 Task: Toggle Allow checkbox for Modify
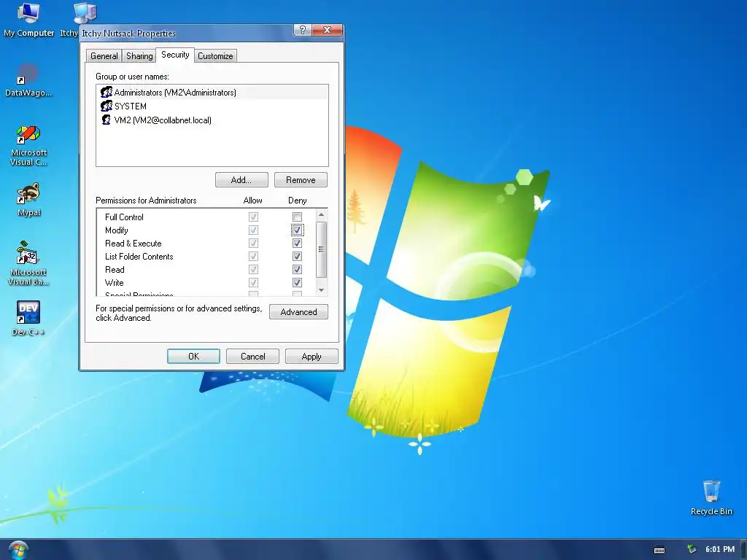click(x=253, y=230)
